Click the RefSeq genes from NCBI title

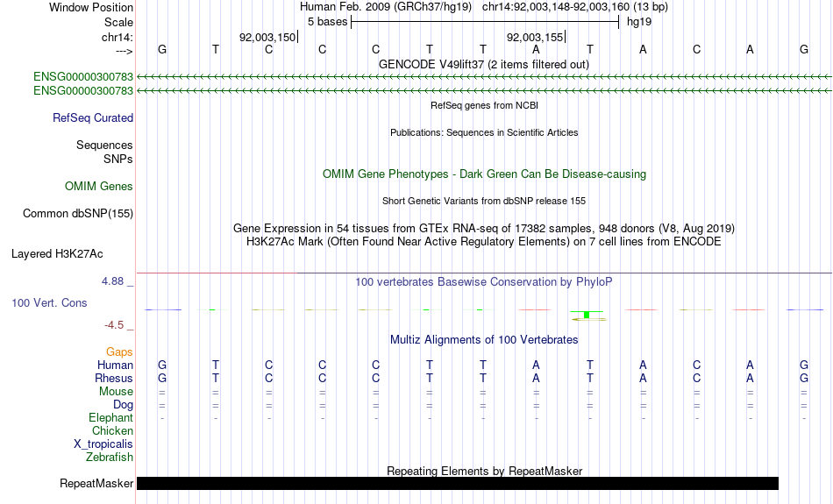[484, 105]
